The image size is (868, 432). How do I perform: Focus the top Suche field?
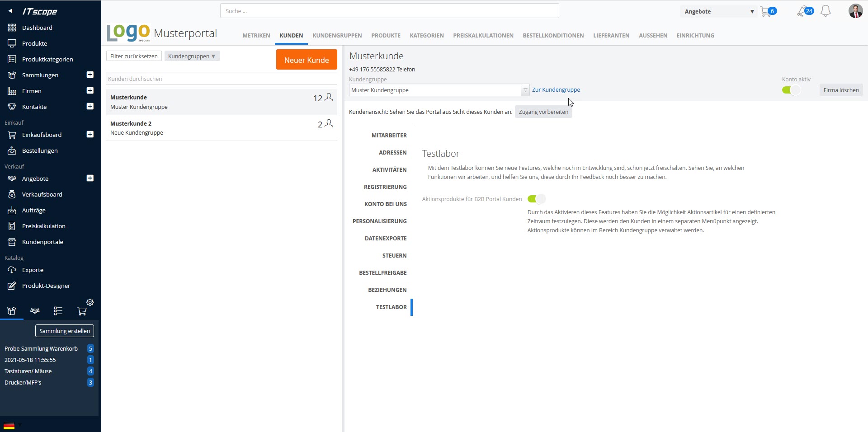389,11
